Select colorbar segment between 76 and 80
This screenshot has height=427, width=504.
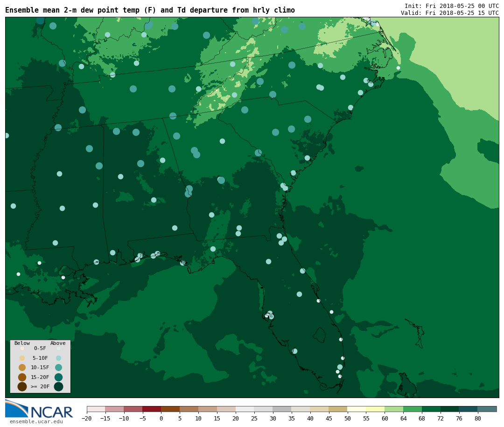tap(469, 409)
